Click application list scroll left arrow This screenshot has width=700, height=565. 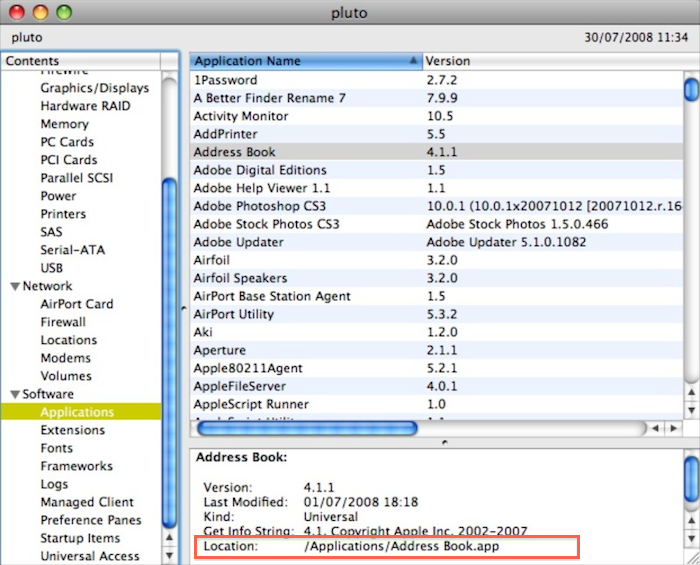click(x=655, y=428)
